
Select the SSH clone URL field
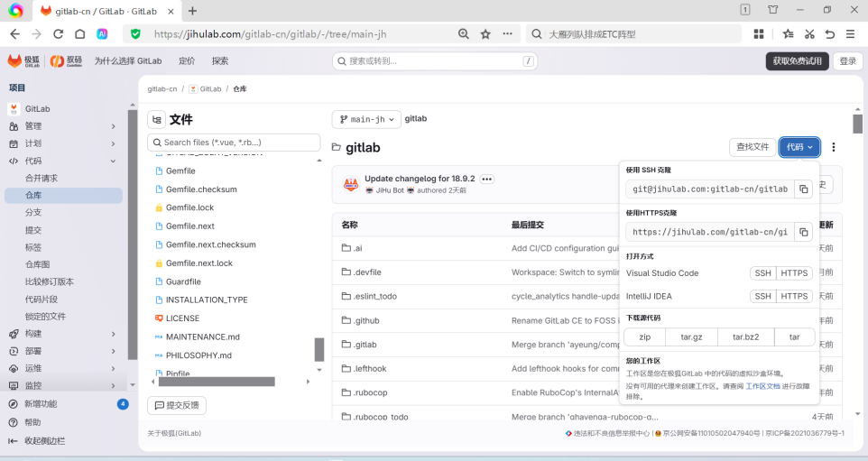point(710,189)
